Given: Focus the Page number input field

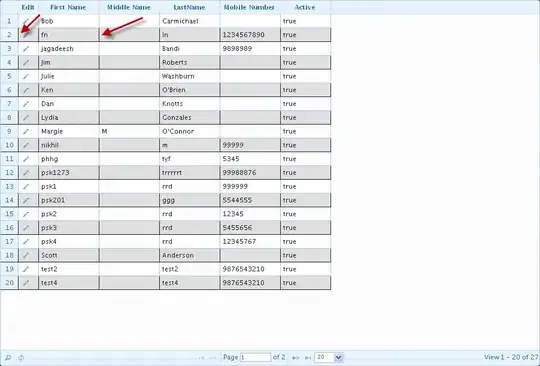Looking at the screenshot, I should [x=256, y=357].
